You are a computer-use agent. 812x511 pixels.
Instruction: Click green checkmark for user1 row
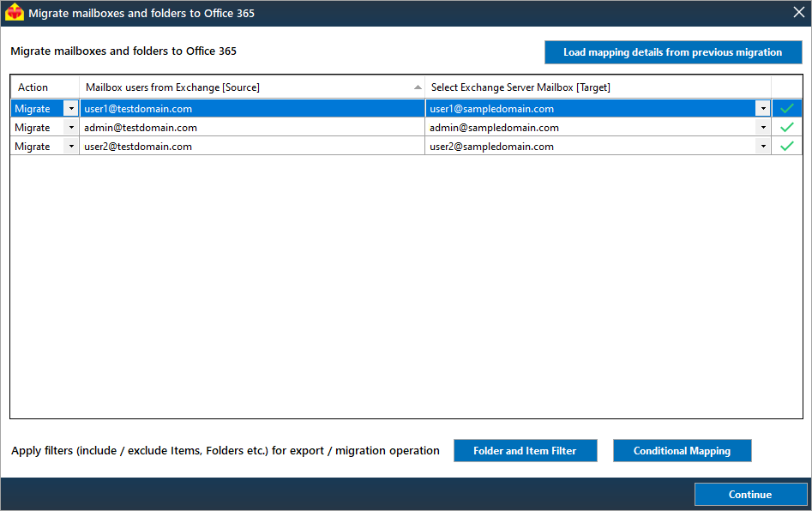pyautogui.click(x=786, y=109)
